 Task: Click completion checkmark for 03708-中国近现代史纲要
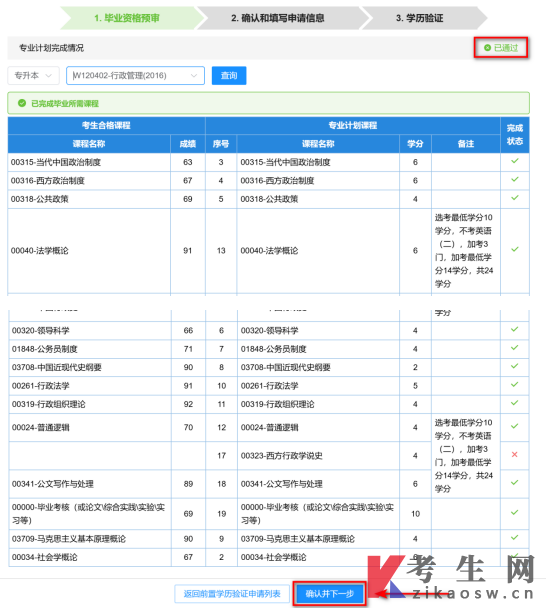click(x=514, y=366)
